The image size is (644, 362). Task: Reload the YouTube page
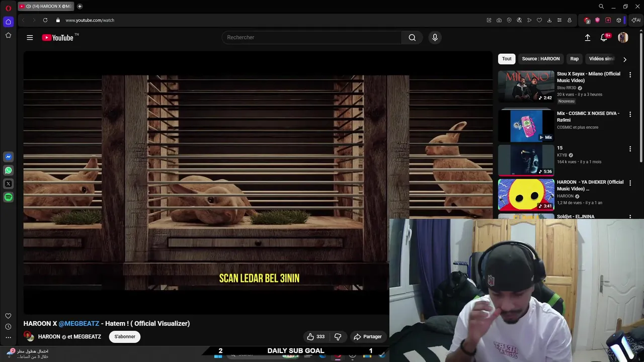click(x=45, y=20)
